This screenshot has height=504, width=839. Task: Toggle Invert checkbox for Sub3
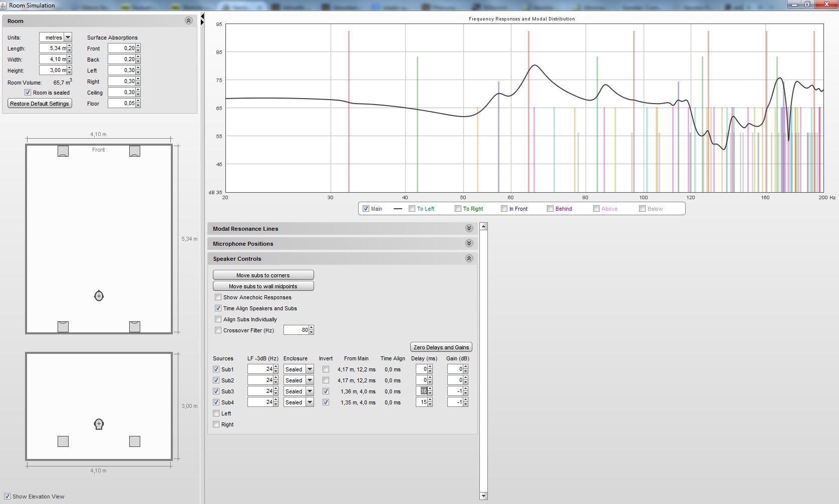(326, 391)
